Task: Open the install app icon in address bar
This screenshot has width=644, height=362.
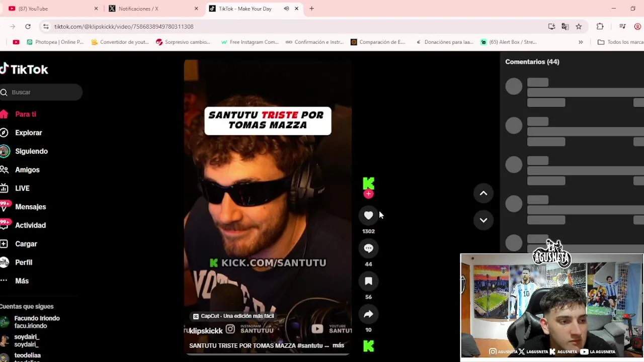Action: 551,26
